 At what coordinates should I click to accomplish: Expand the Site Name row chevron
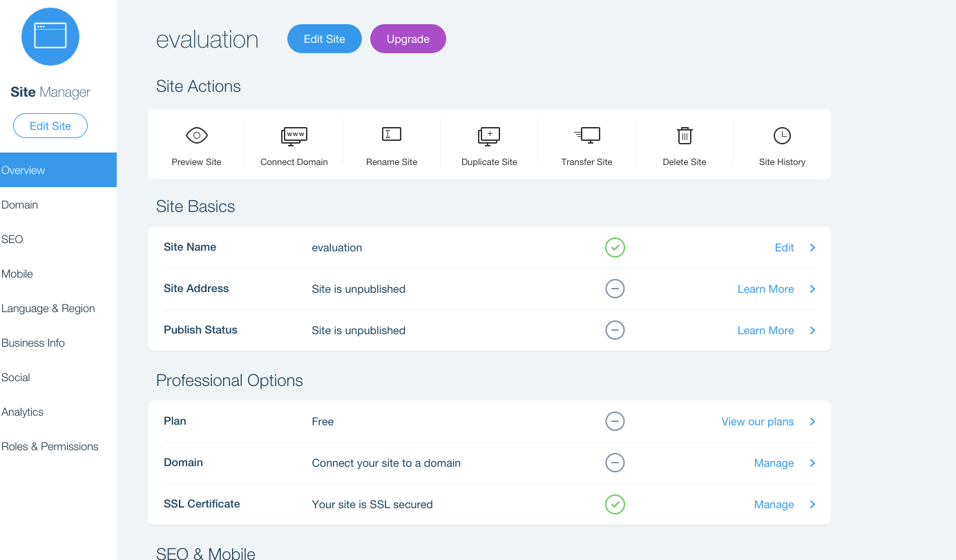pyautogui.click(x=812, y=247)
